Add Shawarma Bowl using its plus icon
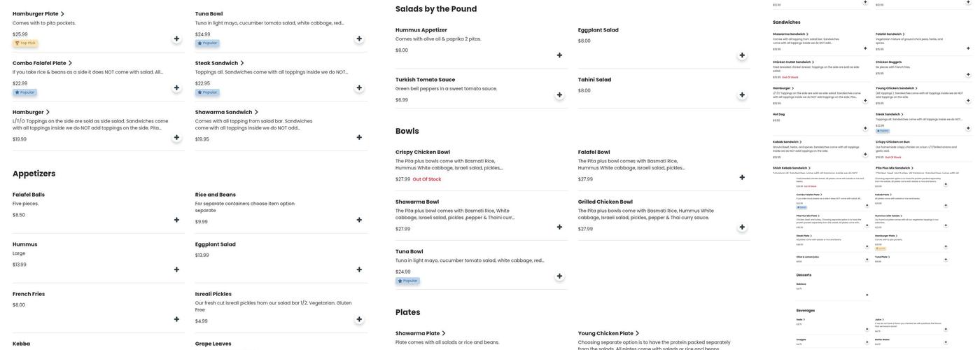The height and width of the screenshot is (350, 980). click(559, 227)
